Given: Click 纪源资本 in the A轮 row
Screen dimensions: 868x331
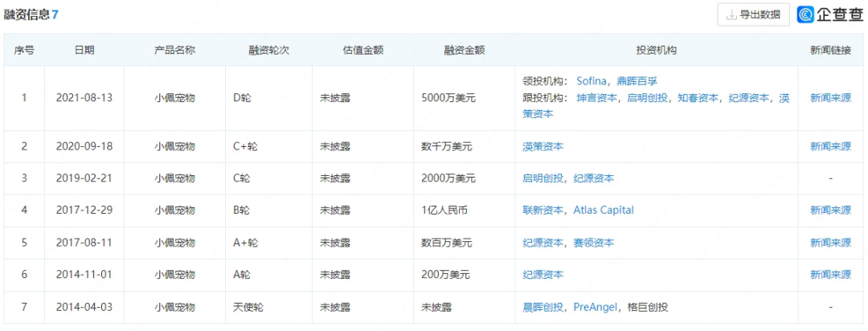Looking at the screenshot, I should coord(542,275).
